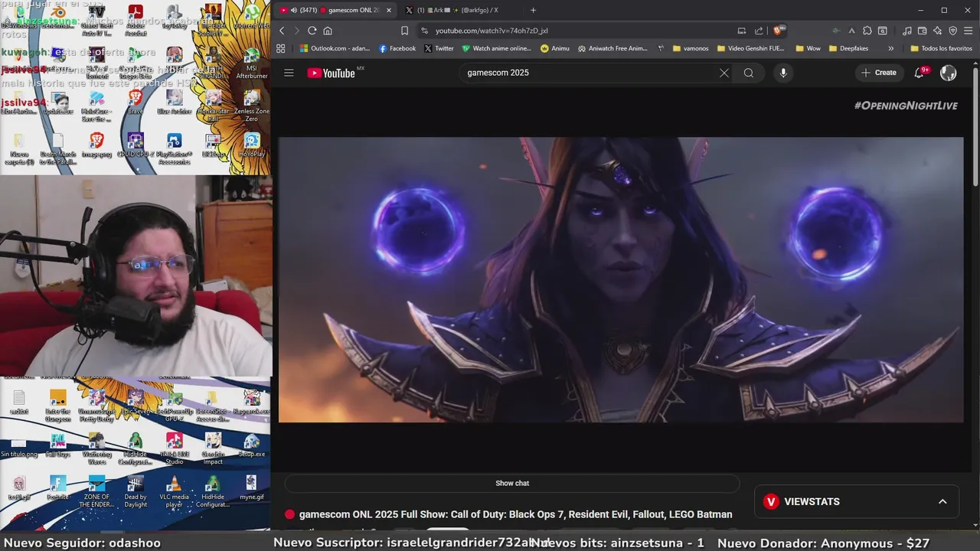Select the Zenless Zone Zero desktop icon
This screenshot has width=980, height=551.
tap(251, 106)
